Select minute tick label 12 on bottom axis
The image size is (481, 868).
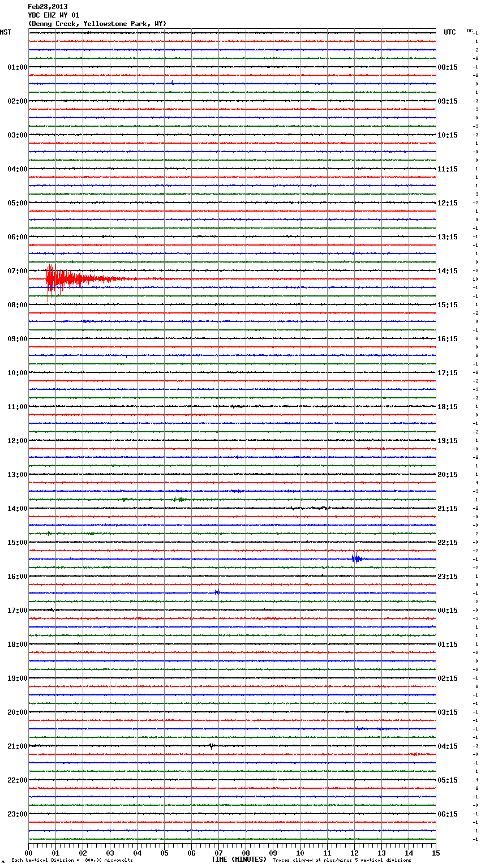(x=354, y=853)
